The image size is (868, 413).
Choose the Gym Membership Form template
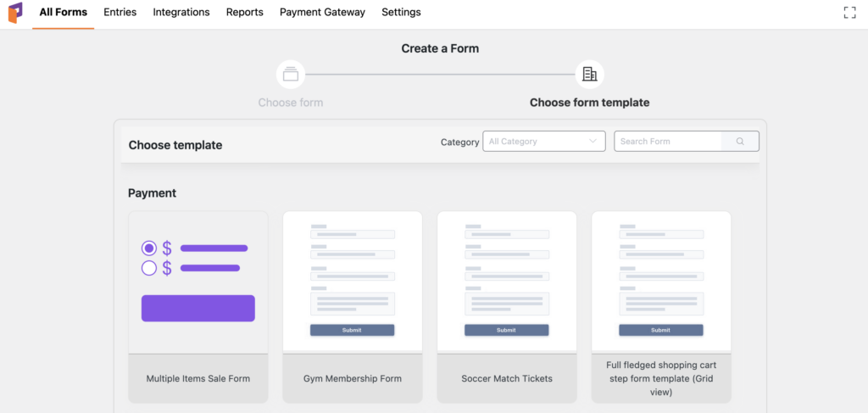pos(352,306)
